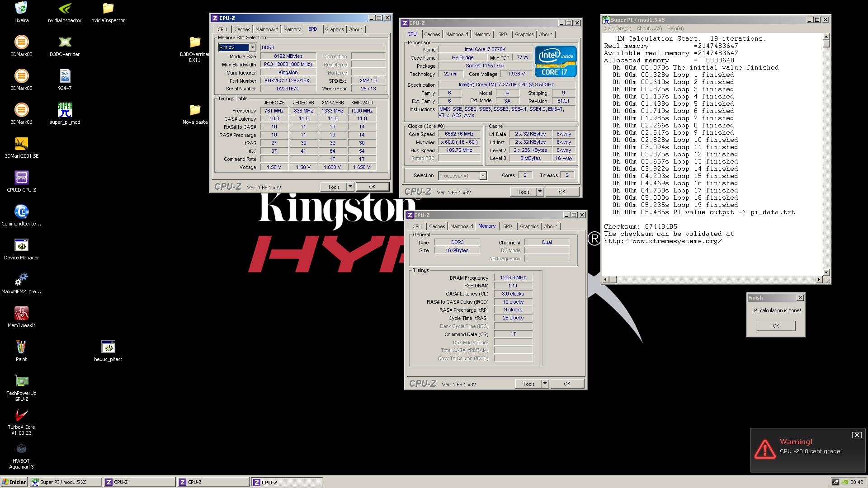
Task: Launch HWBOT Aquamark3 desktop icon
Action: (21, 455)
